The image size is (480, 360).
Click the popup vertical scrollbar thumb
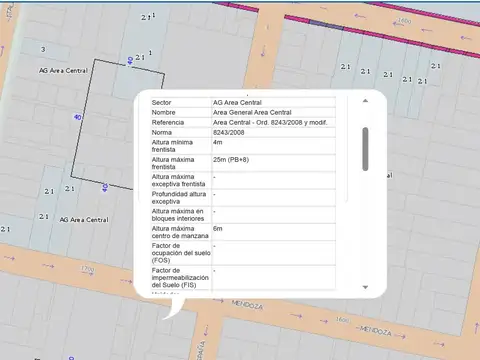coord(365,149)
